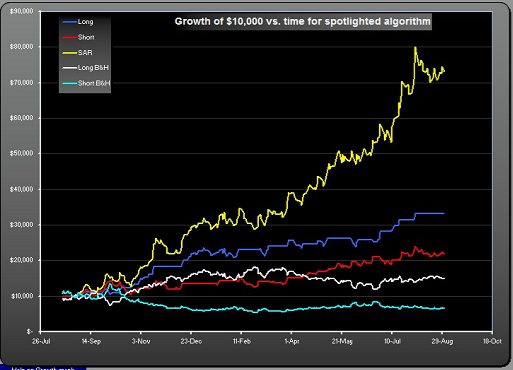Click the 26-Jul date on x-axis

[x=41, y=342]
